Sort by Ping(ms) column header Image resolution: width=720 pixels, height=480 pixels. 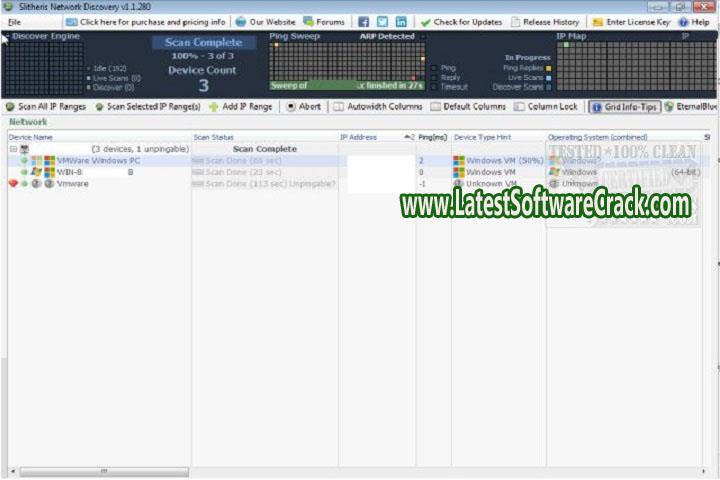pyautogui.click(x=433, y=137)
